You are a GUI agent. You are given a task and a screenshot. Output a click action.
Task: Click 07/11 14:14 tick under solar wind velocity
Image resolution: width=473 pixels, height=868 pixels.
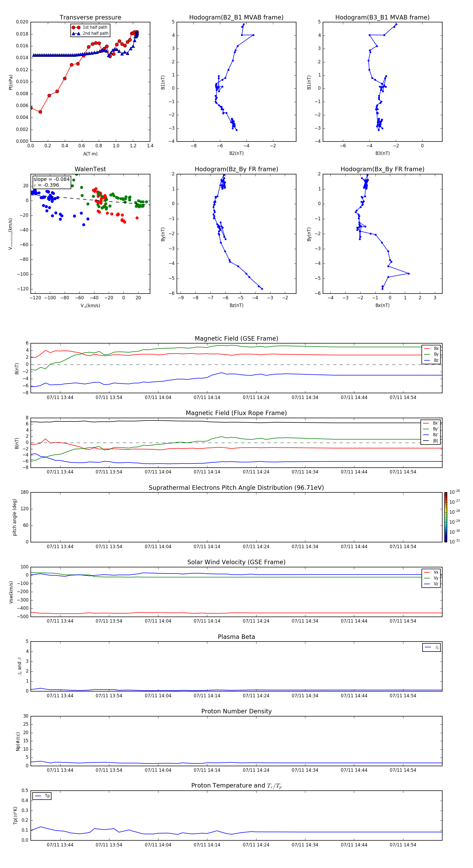point(207,621)
